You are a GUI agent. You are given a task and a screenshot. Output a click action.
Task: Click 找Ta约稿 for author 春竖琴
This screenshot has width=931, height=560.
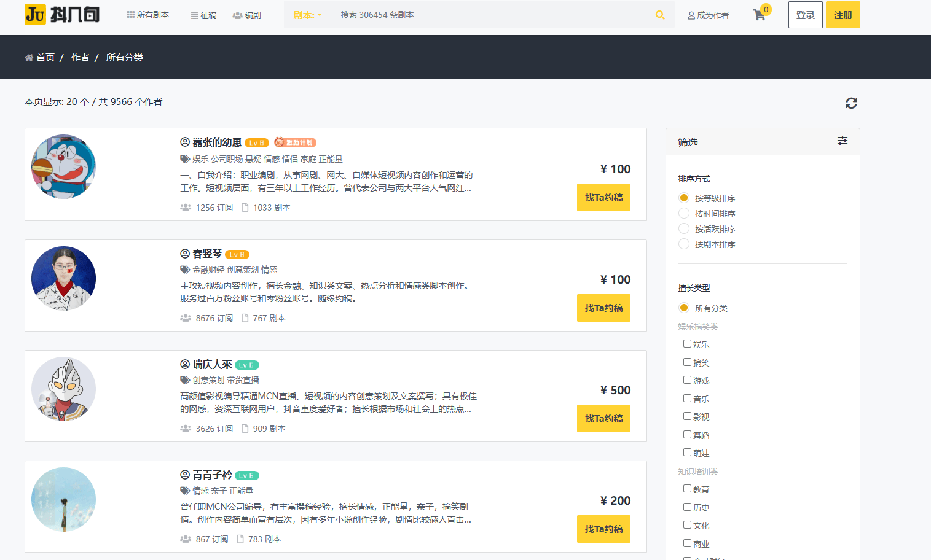point(603,308)
